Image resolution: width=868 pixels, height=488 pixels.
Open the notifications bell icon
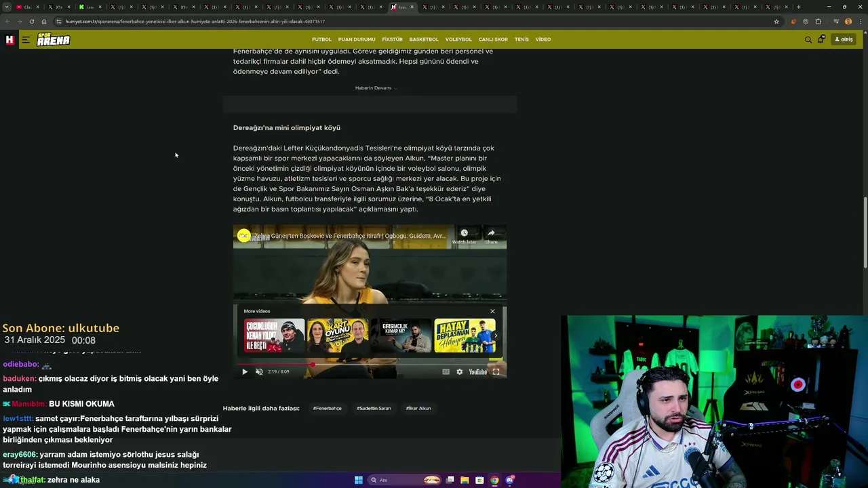click(x=821, y=39)
